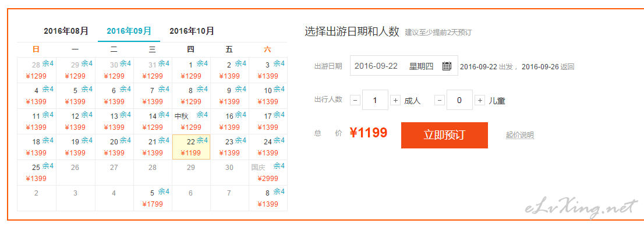Choose the 国庆 date priced ¥2999
644x227 pixels.
pos(268,172)
